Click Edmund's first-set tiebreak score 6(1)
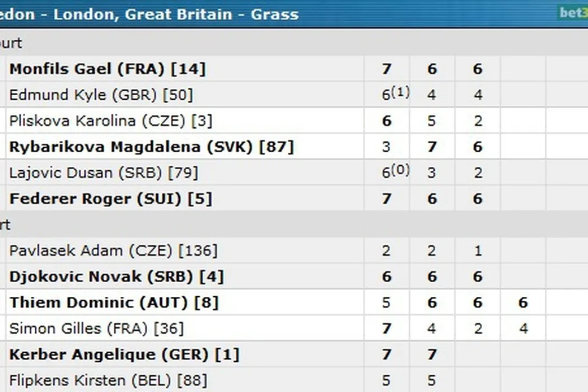 [x=394, y=94]
